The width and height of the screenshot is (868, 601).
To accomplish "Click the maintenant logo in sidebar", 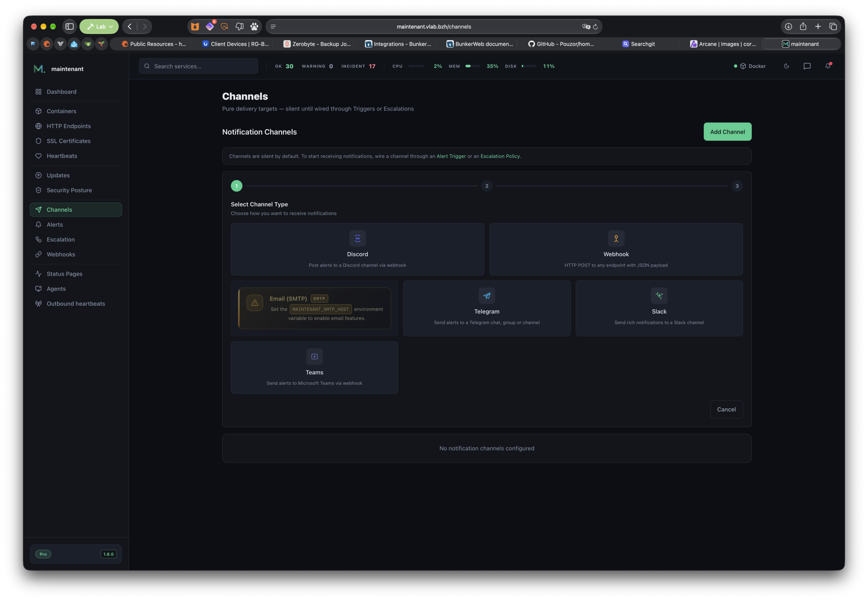I will coord(39,69).
